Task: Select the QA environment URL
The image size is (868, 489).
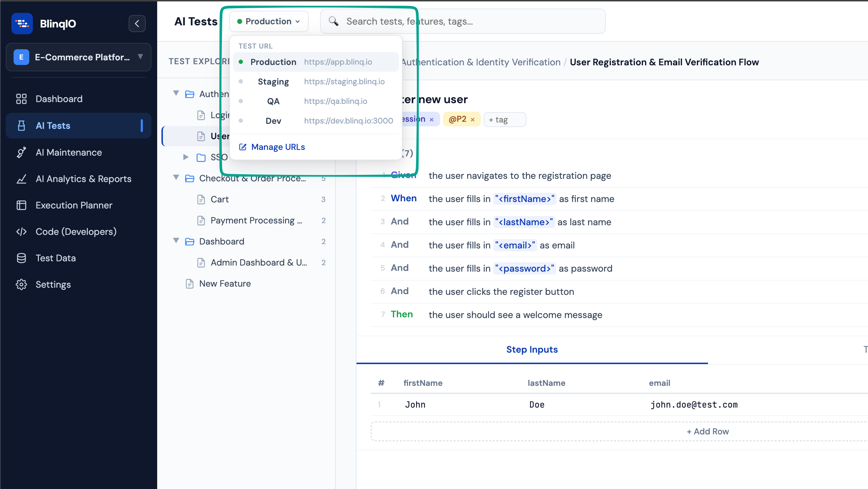Action: click(x=273, y=101)
